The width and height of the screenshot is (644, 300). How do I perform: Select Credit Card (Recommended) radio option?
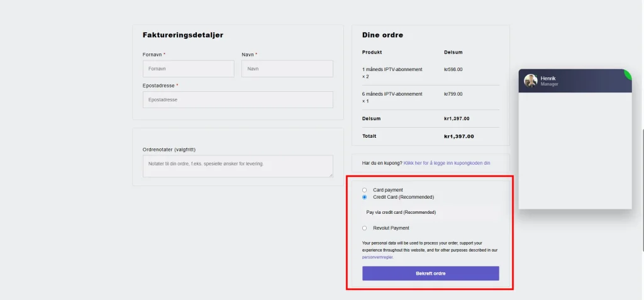[x=364, y=197]
